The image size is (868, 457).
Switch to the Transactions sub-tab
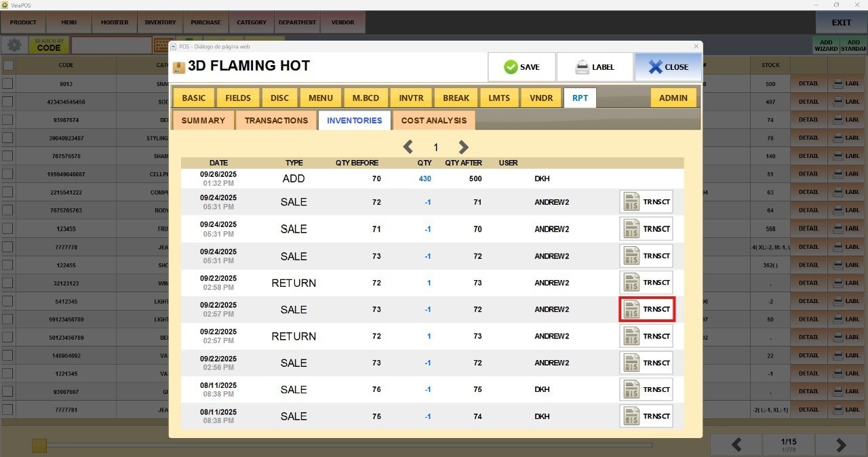tap(276, 121)
